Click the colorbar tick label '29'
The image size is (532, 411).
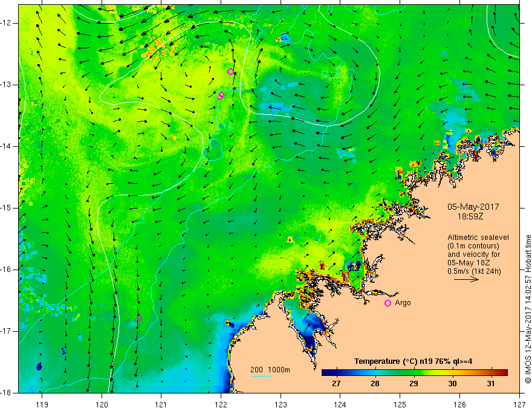pyautogui.click(x=414, y=384)
